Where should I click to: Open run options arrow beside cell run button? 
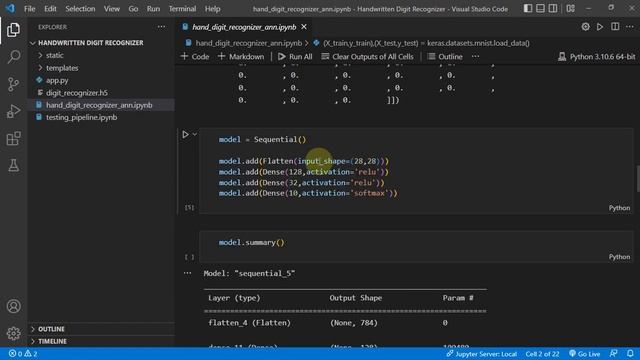[195, 134]
